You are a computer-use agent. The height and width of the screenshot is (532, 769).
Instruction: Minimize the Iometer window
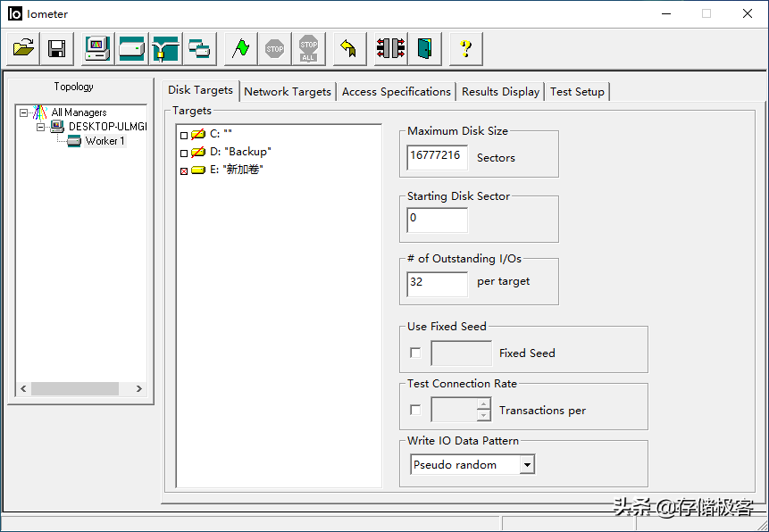pos(666,13)
